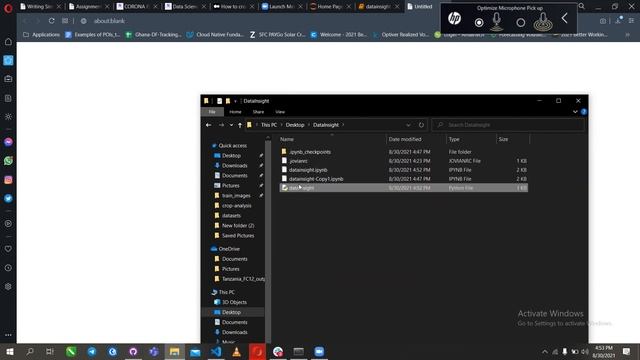640x360 pixels.
Task: Open VLC media player from taskbar
Action: pyautogui.click(x=236, y=351)
